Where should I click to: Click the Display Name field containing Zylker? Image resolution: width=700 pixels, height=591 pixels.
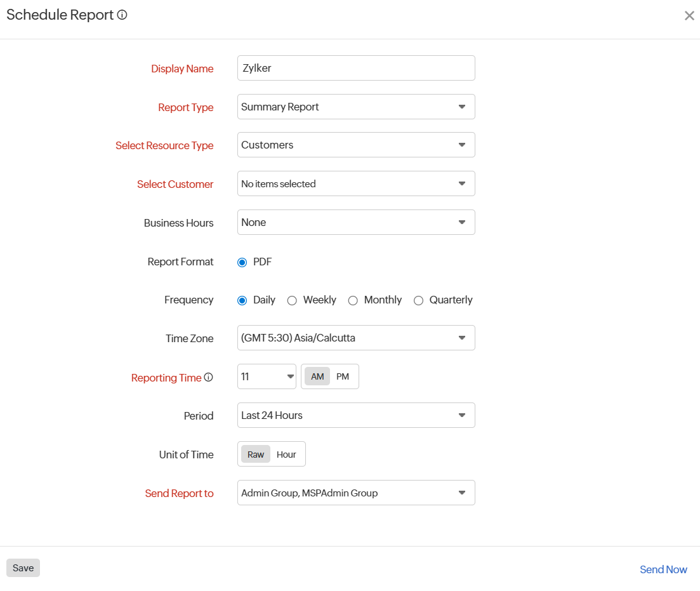(355, 68)
